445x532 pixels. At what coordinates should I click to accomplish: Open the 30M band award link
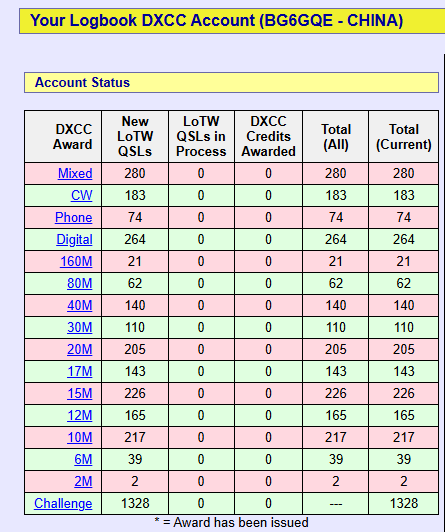tap(80, 327)
